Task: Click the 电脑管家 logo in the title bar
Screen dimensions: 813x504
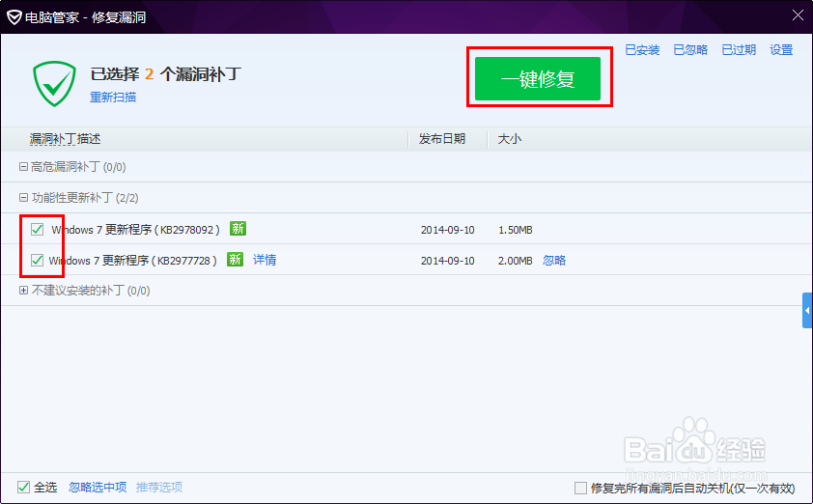Action: click(14, 17)
